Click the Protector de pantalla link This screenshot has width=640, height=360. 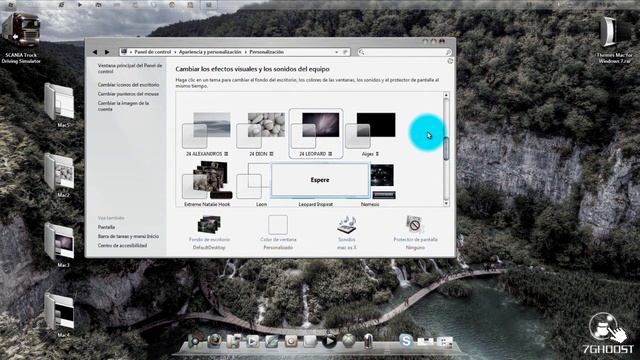pyautogui.click(x=415, y=240)
